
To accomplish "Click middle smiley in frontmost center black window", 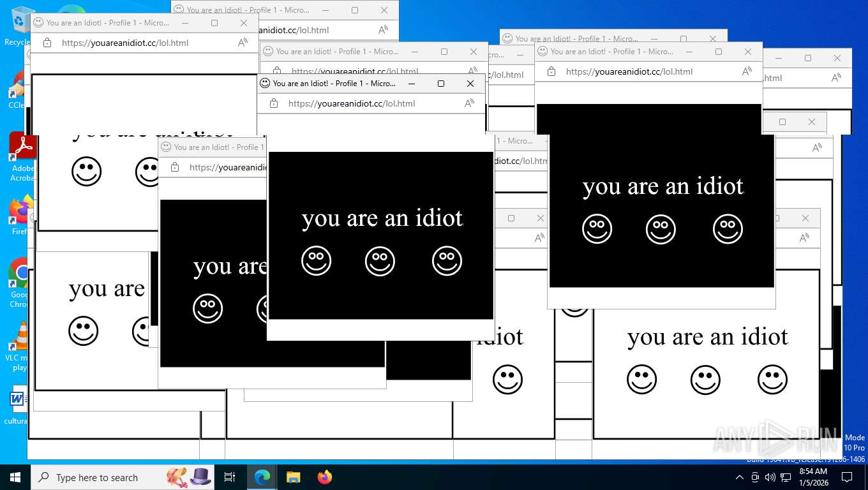I will pos(380,261).
